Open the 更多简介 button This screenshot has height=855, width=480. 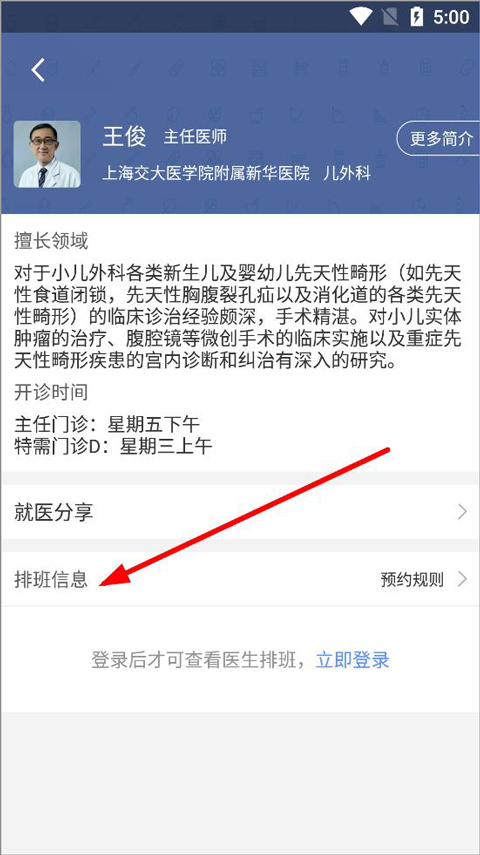(x=439, y=139)
